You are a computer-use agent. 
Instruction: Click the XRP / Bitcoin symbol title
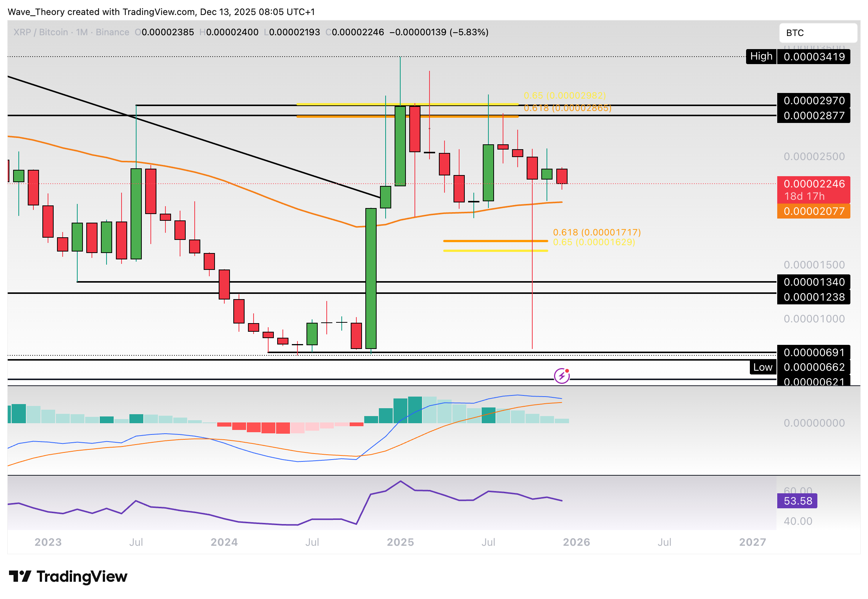tap(41, 32)
